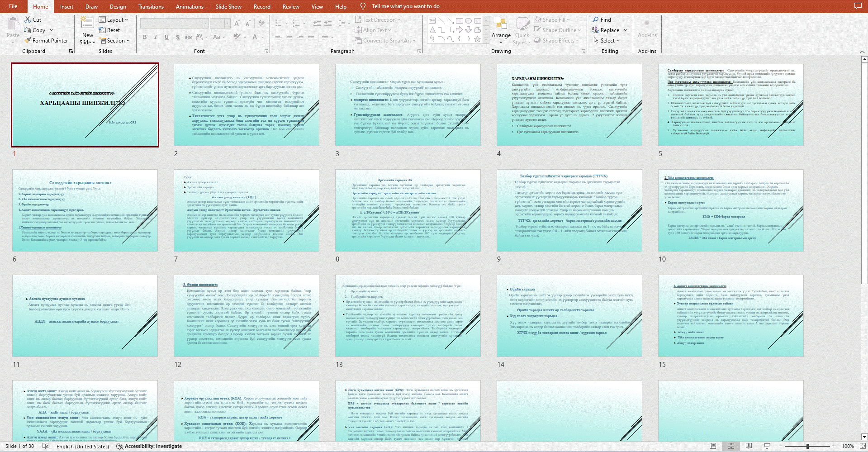Open the Review tab
Viewport: 868px width, 452px height.
click(291, 6)
